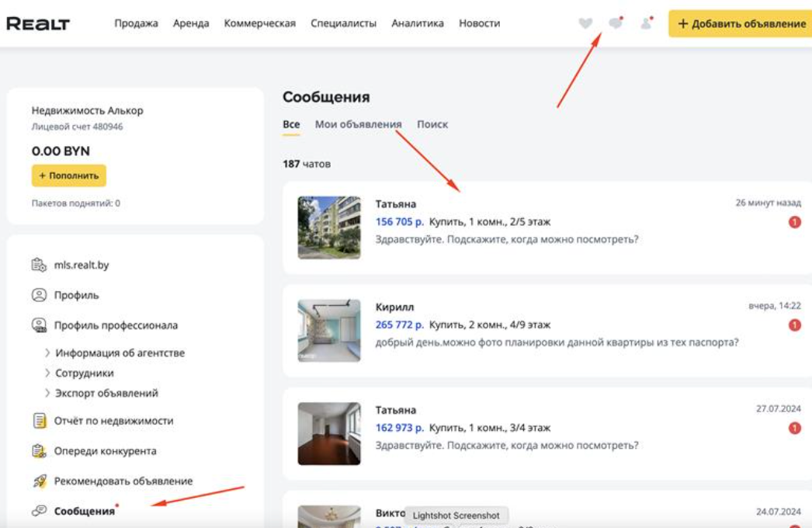The height and width of the screenshot is (528, 812).
Task: Open the dark floor room thumbnail for 162 973
Action: click(329, 434)
